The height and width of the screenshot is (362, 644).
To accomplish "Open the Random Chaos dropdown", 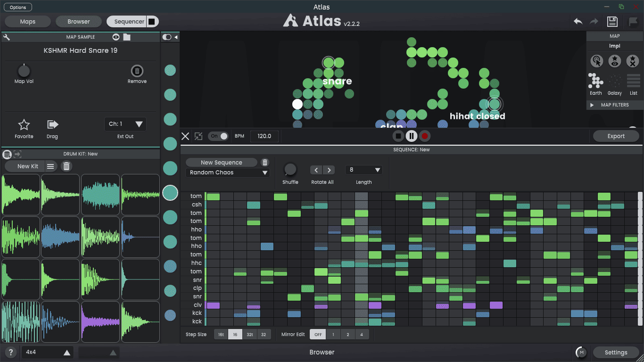I will (228, 173).
